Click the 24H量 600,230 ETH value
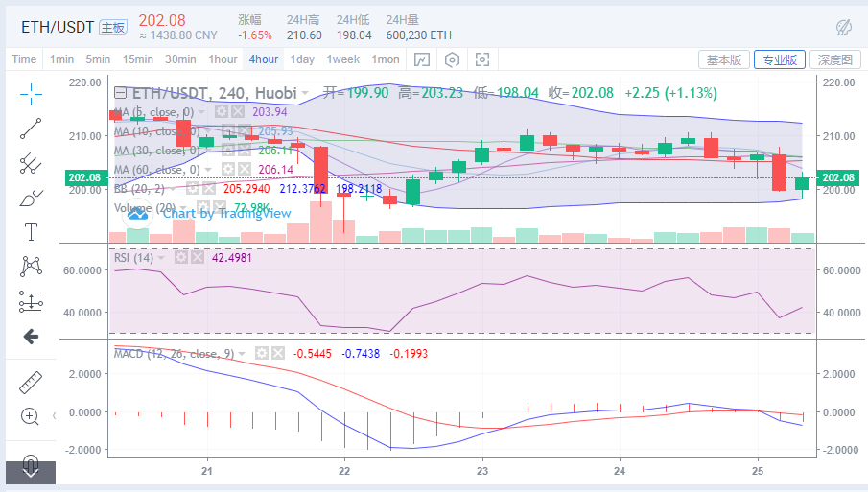The image size is (868, 492). click(x=419, y=35)
